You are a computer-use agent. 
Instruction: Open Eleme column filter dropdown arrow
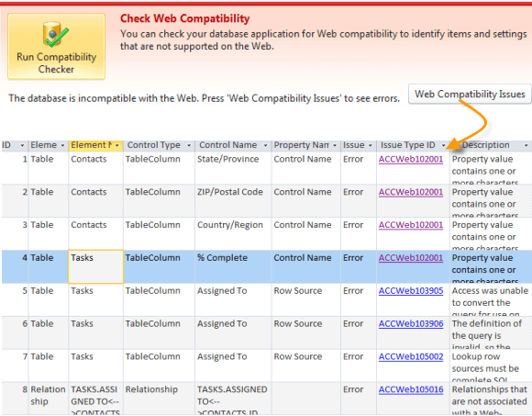tap(62, 145)
